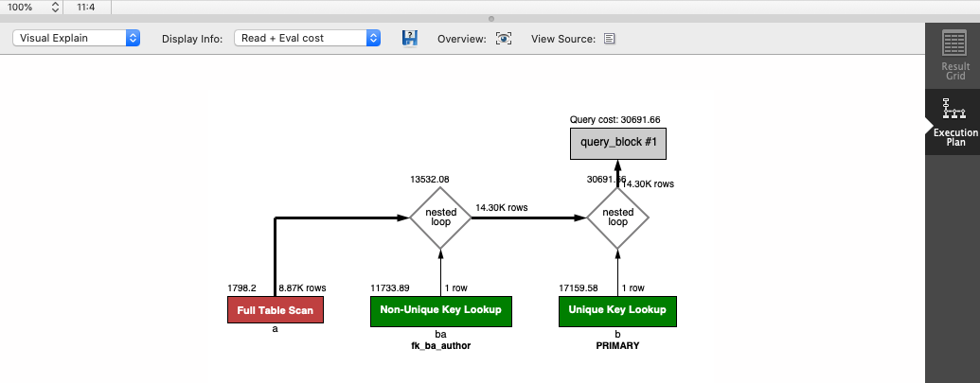
Task: Click the pane splitter handle dot
Action: click(x=490, y=18)
